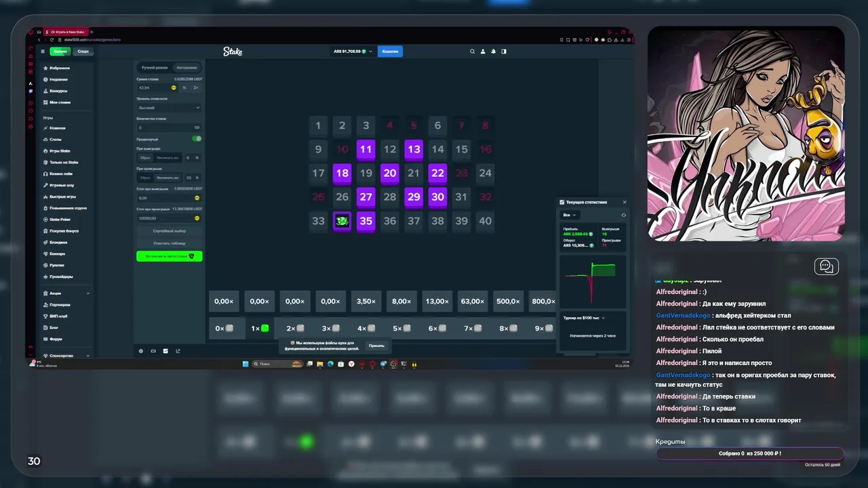Click Очистить таблицу button

170,243
